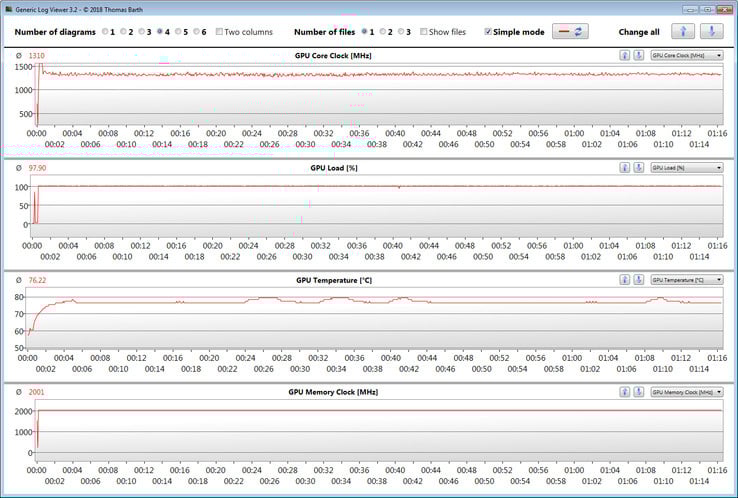Set number of files to 1

tap(364, 32)
